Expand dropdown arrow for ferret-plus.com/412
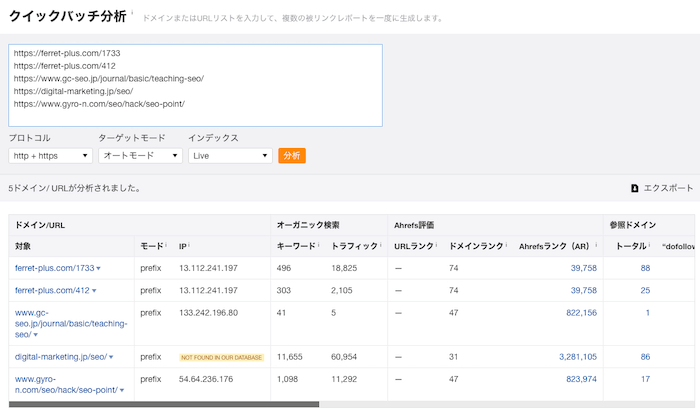 point(94,291)
